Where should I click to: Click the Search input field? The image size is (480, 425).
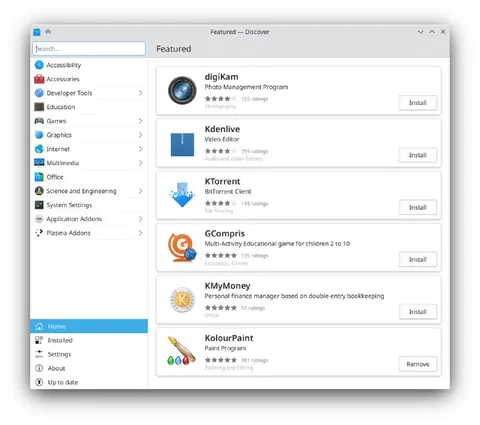(x=89, y=48)
